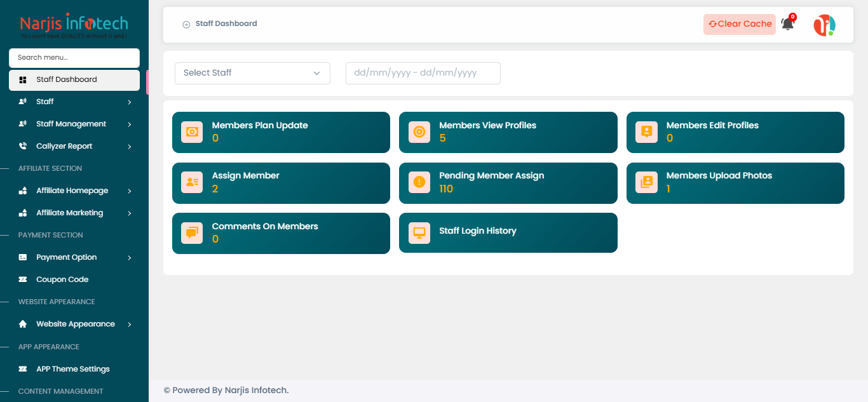Open the Comments On Members card
Screen dimensions: 868x402
[281, 233]
